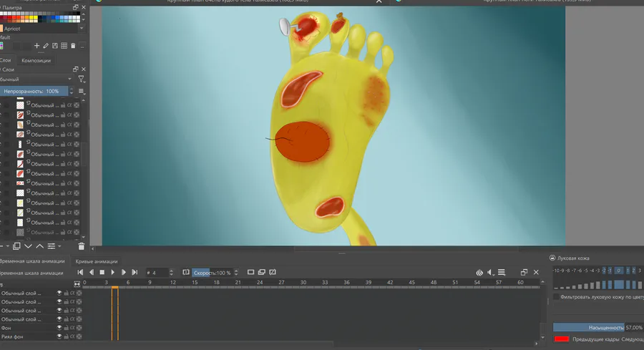
Task: Click the remove frame icon
Action: 273,272
